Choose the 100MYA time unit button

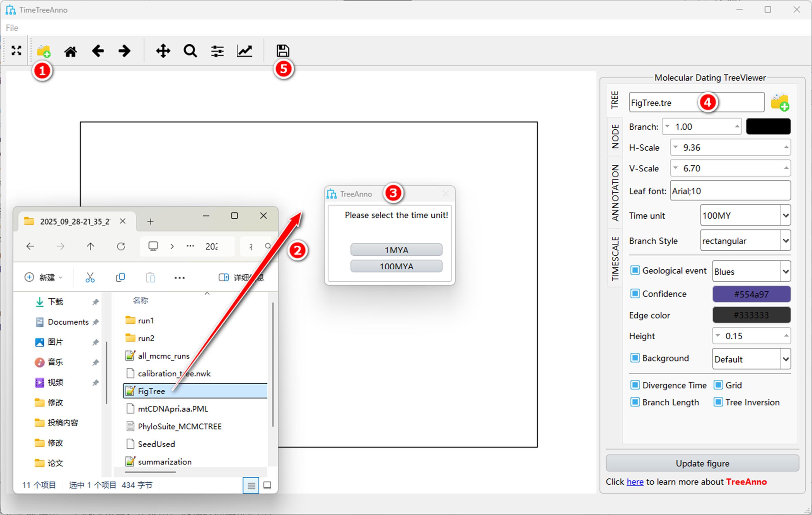click(x=396, y=266)
